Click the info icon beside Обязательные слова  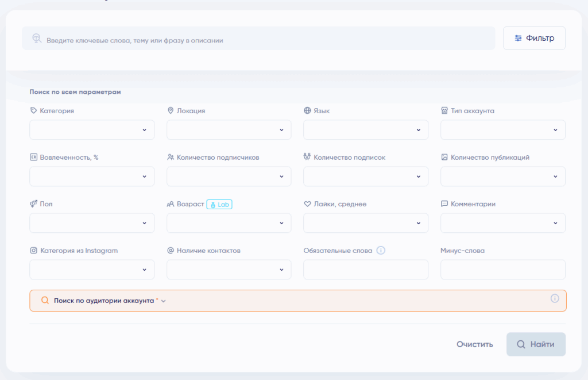tap(381, 251)
